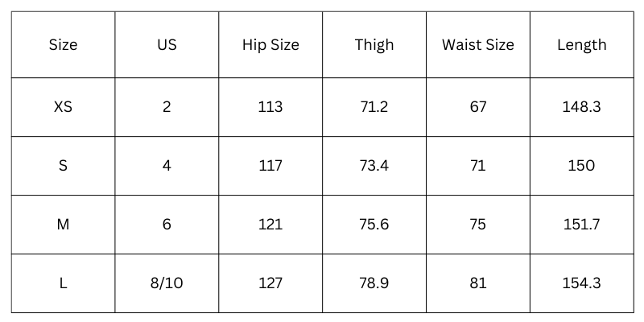Click the 8/10 US size cell
This screenshot has width=644, height=322.
tap(167, 283)
